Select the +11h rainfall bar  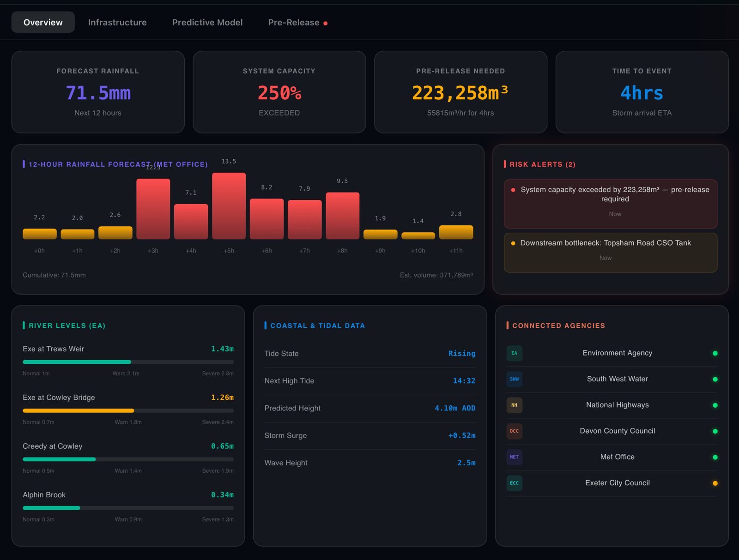tap(456, 232)
